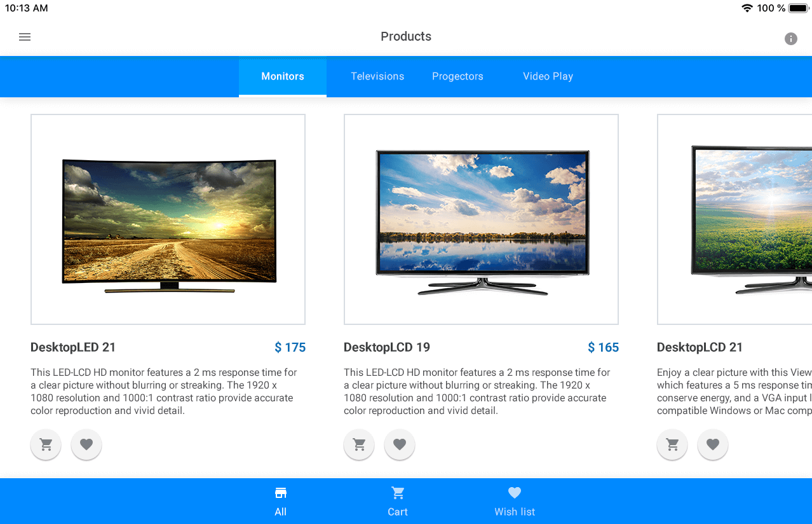Open the Cart from the bottom bar
The image size is (812, 524).
(398, 501)
